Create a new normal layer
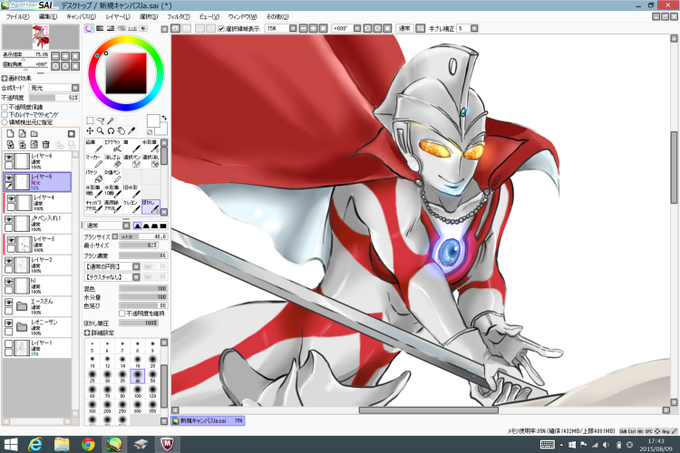Screen dimensions: 680x453 [x=10, y=134]
